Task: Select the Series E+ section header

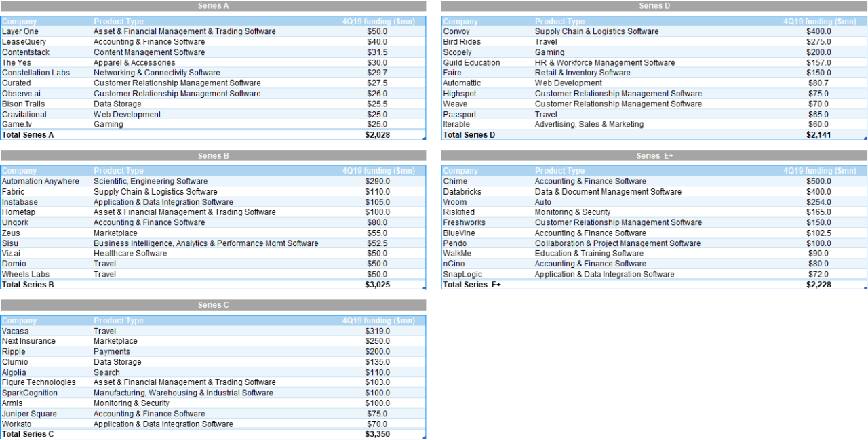Action: 654,156
